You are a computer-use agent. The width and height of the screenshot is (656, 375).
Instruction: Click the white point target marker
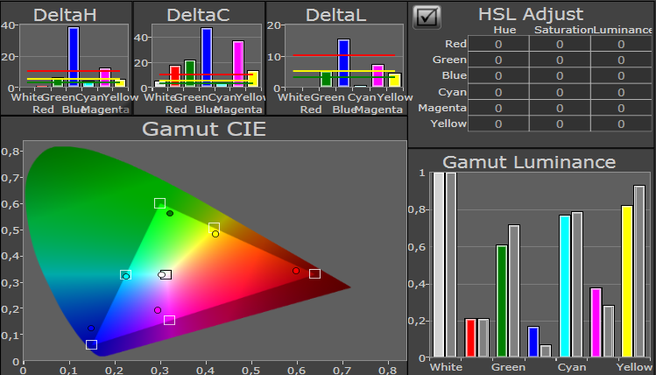point(167,275)
